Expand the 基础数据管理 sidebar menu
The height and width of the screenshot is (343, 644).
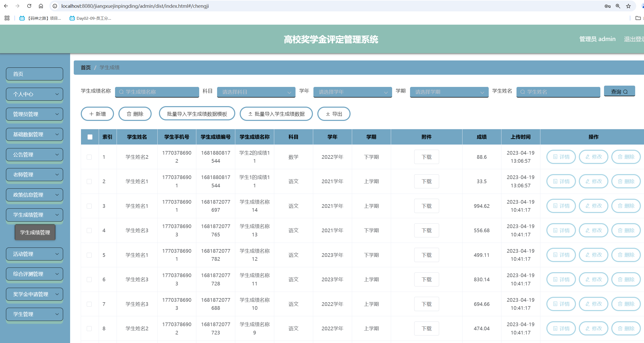click(35, 134)
